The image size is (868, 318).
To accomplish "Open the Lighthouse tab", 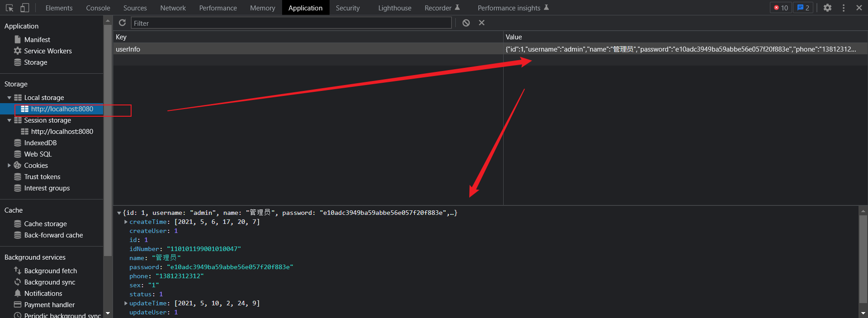I will click(395, 8).
